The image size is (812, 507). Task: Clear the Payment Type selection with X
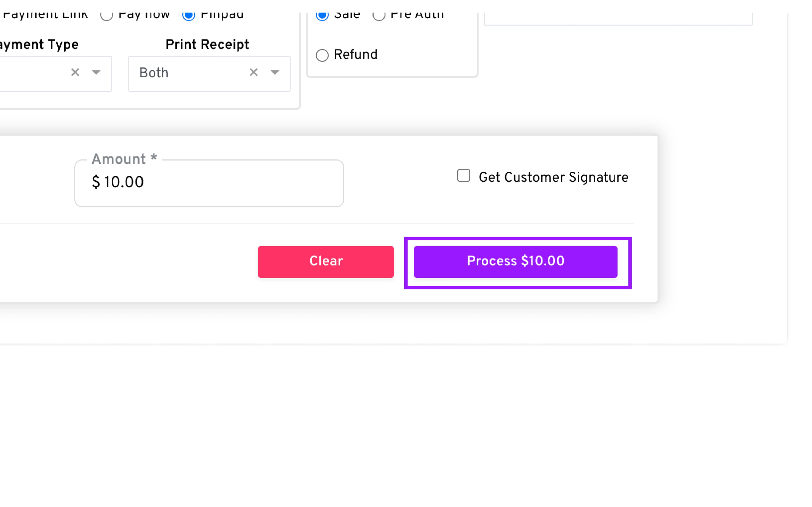click(75, 72)
